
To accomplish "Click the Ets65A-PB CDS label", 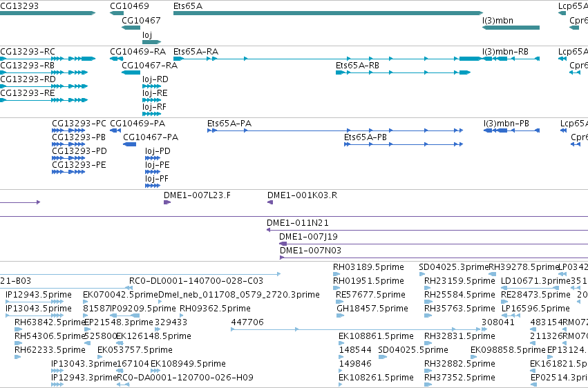I will point(366,137).
